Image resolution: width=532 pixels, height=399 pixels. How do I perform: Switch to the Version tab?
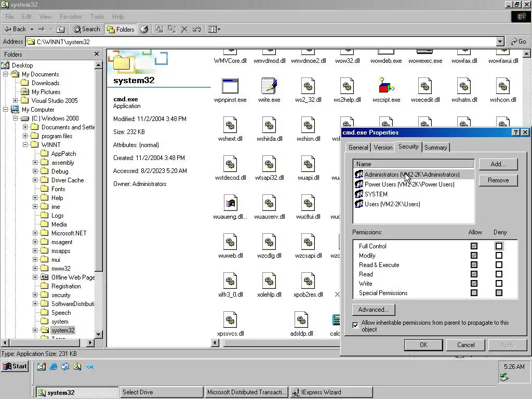coord(383,147)
